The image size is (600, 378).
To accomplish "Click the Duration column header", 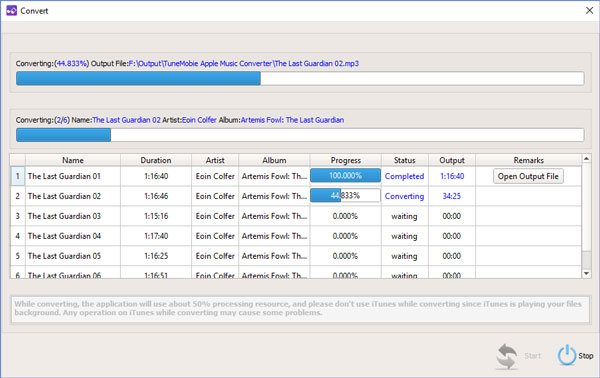I will (x=156, y=160).
